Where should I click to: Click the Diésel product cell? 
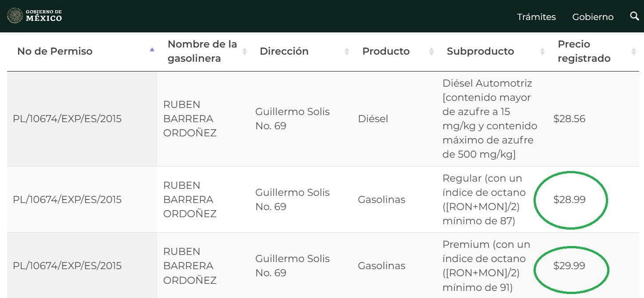pyautogui.click(x=373, y=119)
